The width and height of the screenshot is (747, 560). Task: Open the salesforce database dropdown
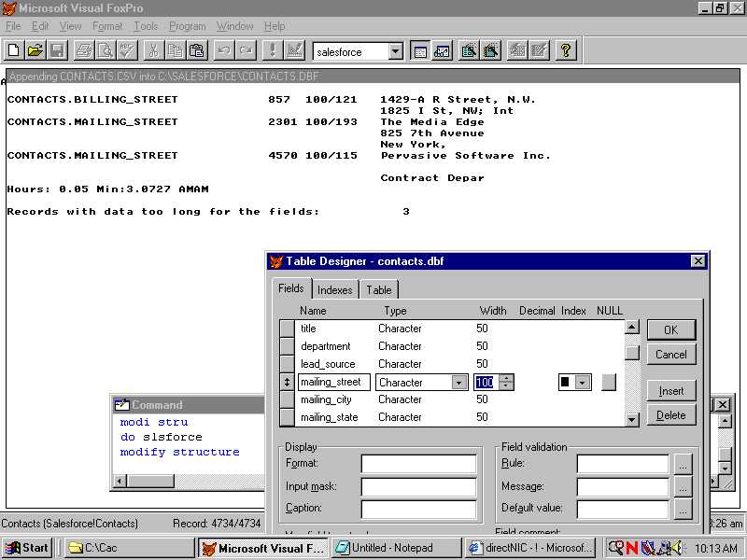(395, 51)
